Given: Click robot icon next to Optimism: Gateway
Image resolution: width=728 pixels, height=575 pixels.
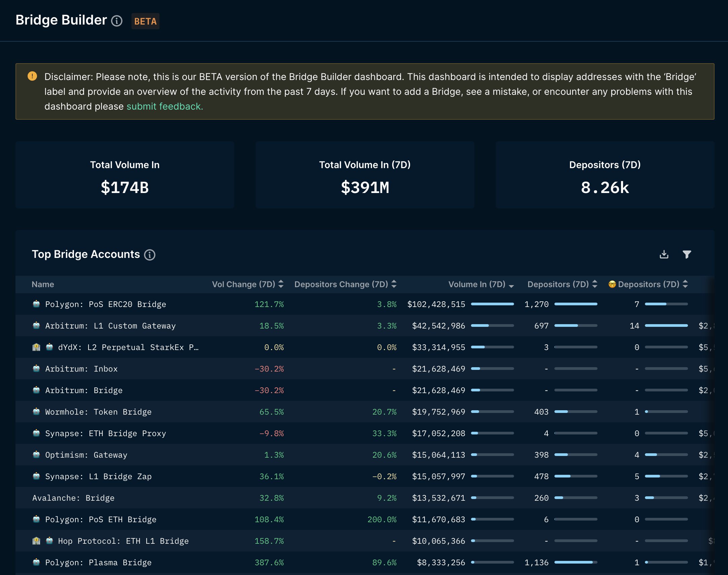Looking at the screenshot, I should coord(36,455).
